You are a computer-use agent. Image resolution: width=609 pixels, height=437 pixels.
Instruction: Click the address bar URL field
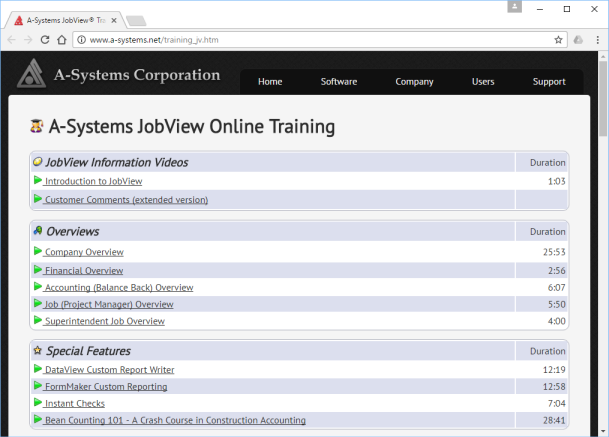coord(300,40)
